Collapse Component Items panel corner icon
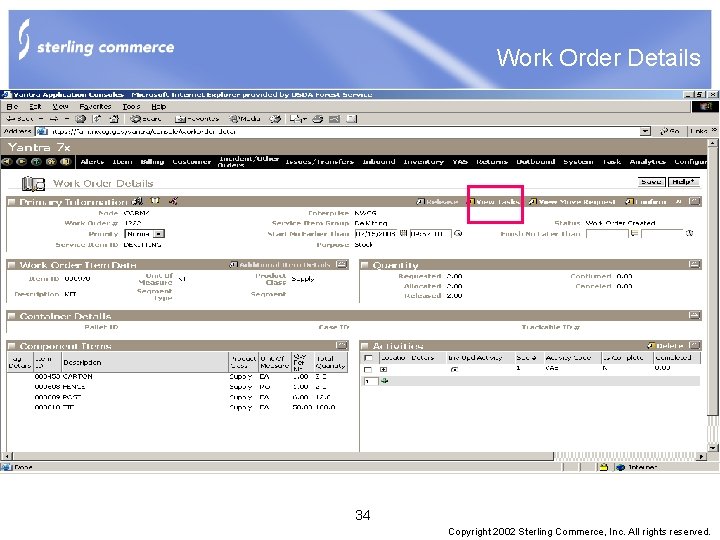The image size is (720, 540). coord(342,345)
